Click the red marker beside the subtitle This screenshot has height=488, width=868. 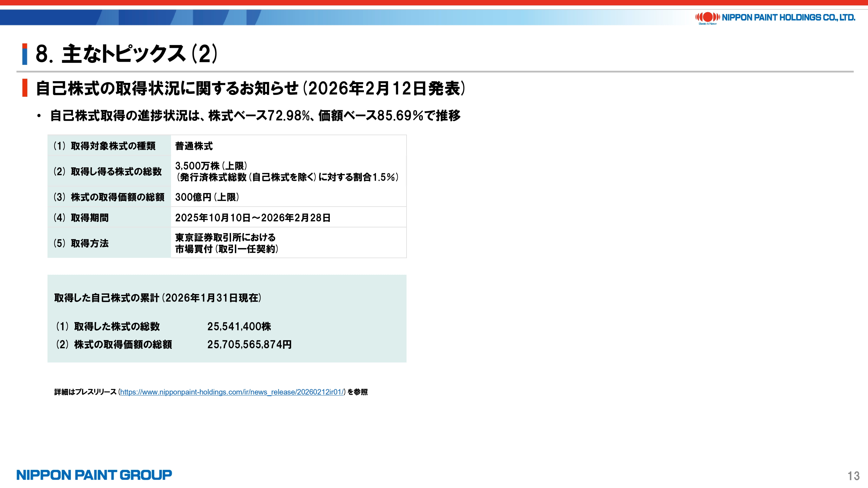pos(25,88)
